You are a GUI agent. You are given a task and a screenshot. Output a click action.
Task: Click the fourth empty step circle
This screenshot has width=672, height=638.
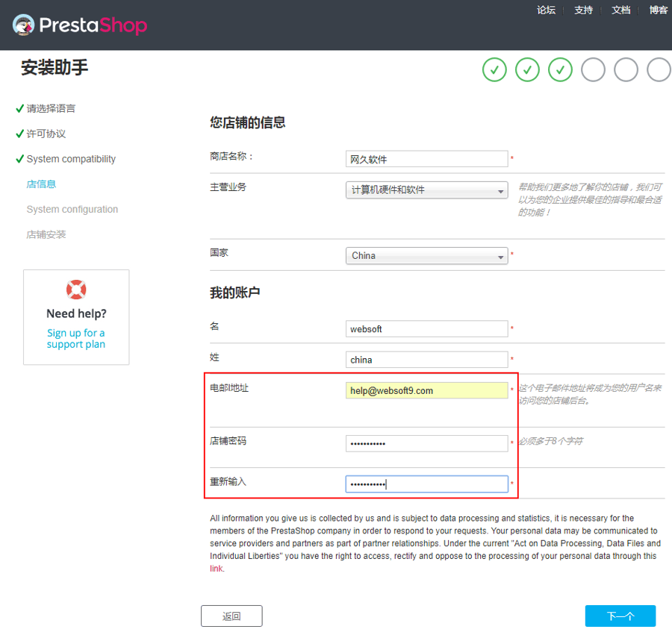click(x=593, y=69)
